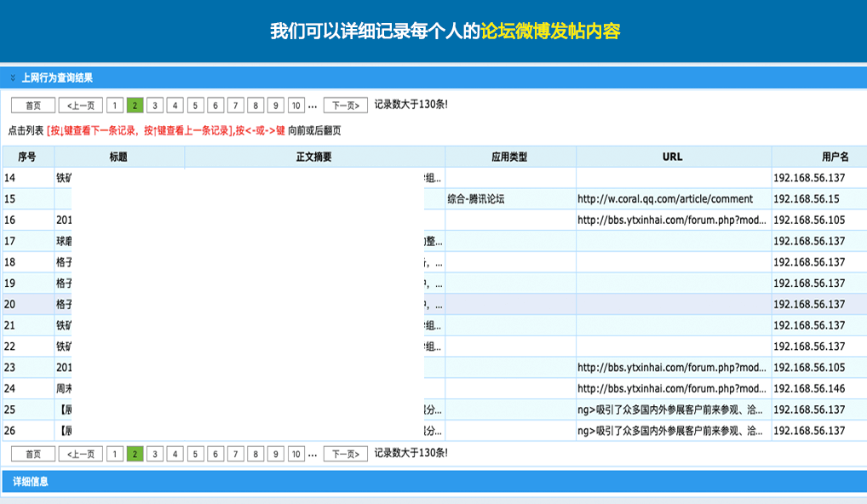The image size is (867, 504).
Task: Click row 25 URL cell text
Action: pos(670,409)
